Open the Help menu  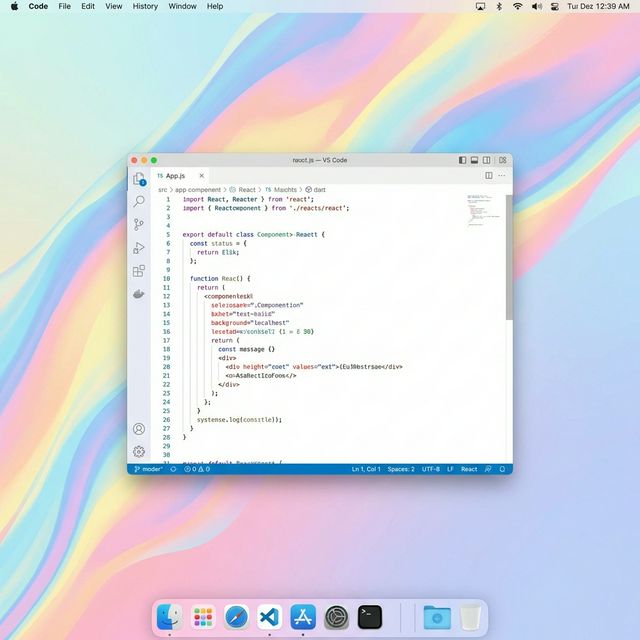[215, 6]
